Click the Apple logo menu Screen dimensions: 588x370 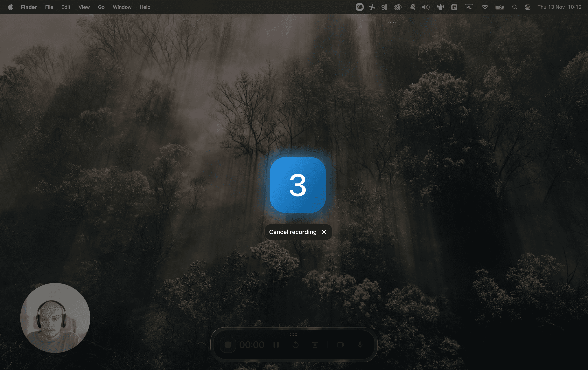pyautogui.click(x=10, y=7)
